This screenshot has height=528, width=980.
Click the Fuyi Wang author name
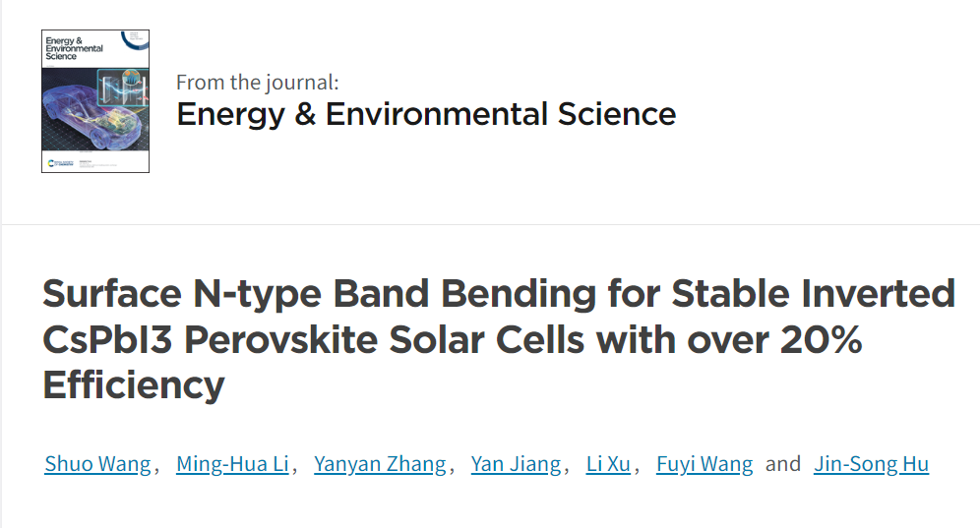coord(704,464)
